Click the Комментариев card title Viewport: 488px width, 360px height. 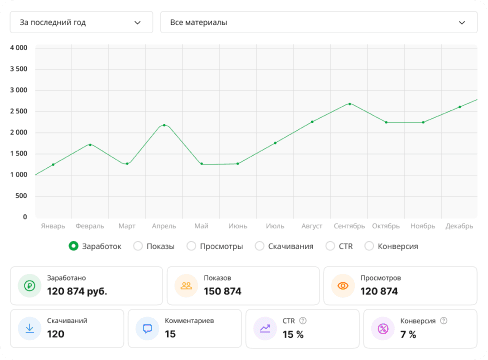(x=189, y=321)
